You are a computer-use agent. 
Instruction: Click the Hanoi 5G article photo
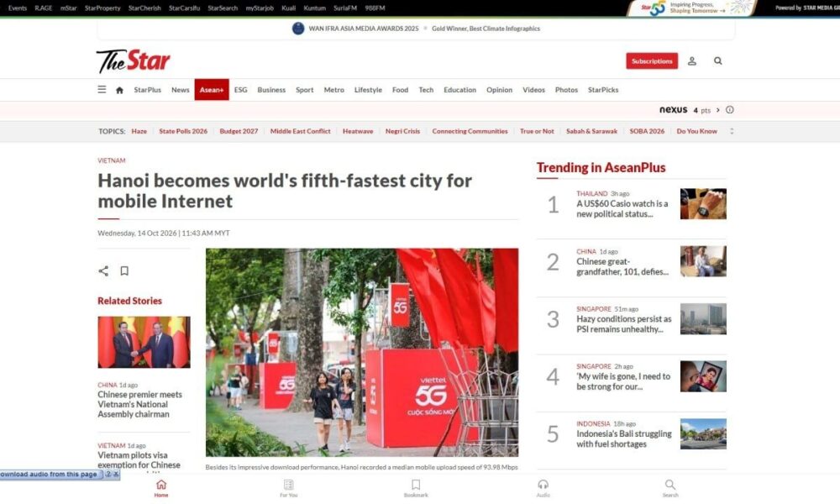(x=362, y=353)
